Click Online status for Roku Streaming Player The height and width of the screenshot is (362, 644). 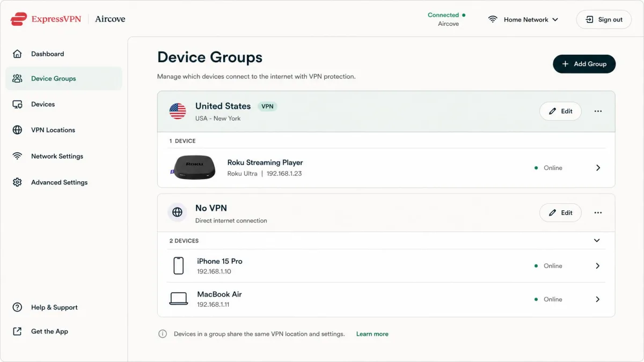pos(548,168)
